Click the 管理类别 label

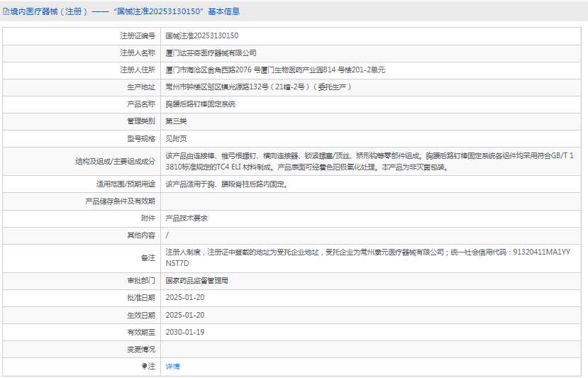[x=141, y=121]
